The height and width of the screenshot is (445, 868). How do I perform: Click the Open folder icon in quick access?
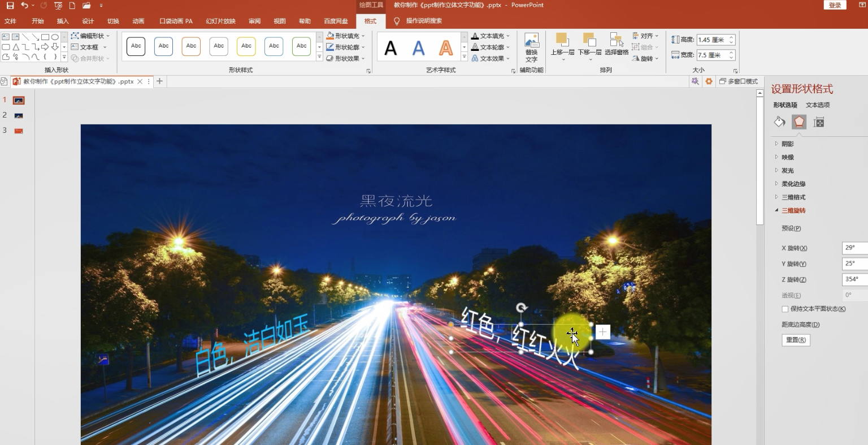[x=86, y=5]
